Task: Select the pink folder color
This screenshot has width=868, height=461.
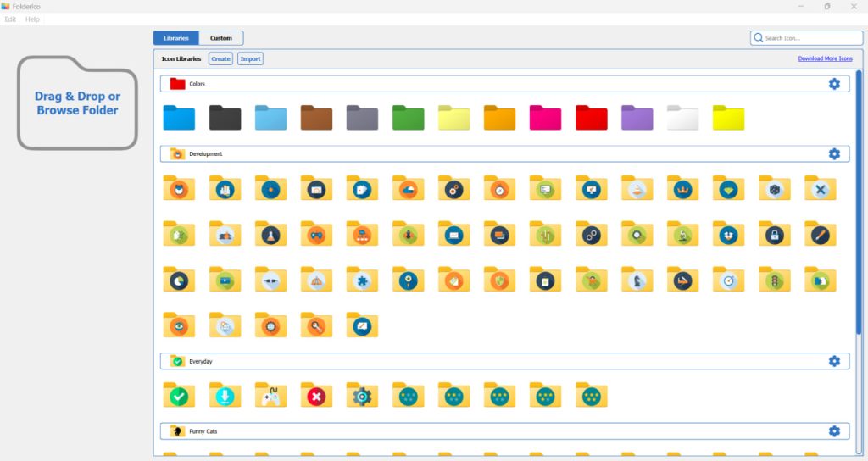Action: click(545, 118)
